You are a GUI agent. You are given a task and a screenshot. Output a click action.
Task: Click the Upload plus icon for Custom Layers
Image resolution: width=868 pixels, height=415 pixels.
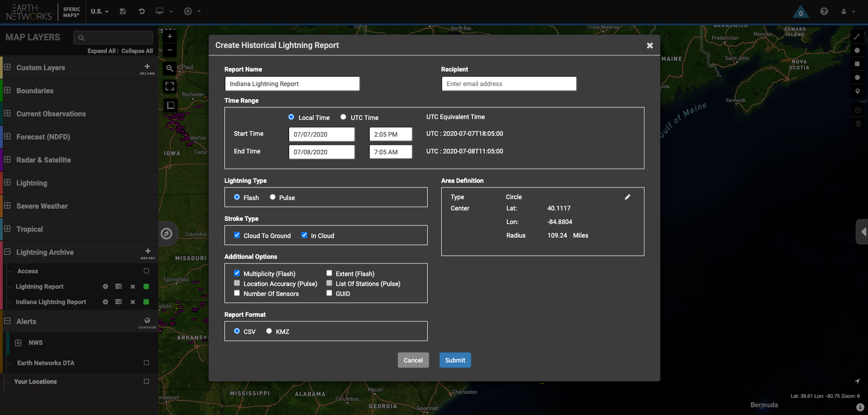pyautogui.click(x=147, y=68)
